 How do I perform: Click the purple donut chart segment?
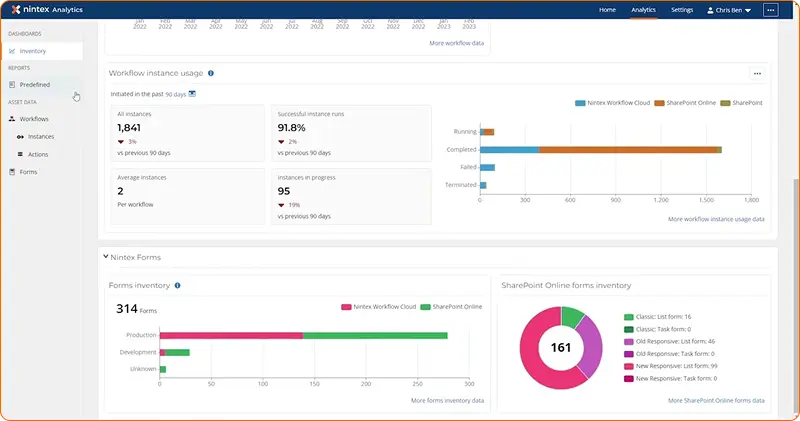click(593, 347)
